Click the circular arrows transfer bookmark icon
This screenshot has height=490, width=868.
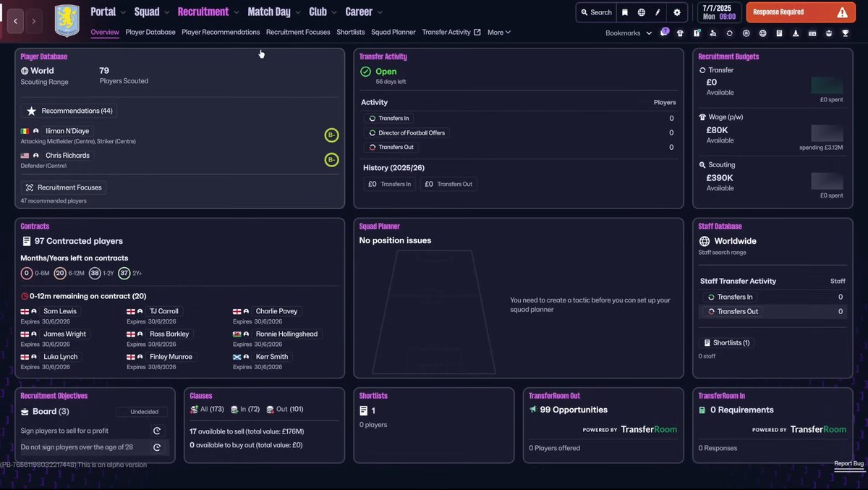(729, 33)
